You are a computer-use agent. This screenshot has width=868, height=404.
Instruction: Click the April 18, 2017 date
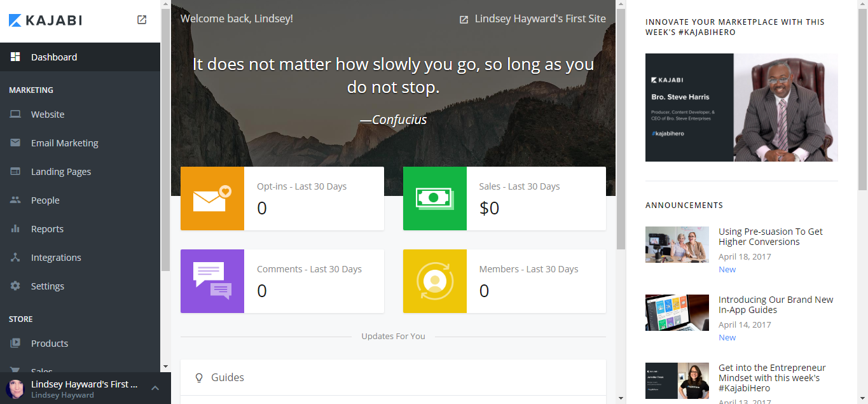745,256
